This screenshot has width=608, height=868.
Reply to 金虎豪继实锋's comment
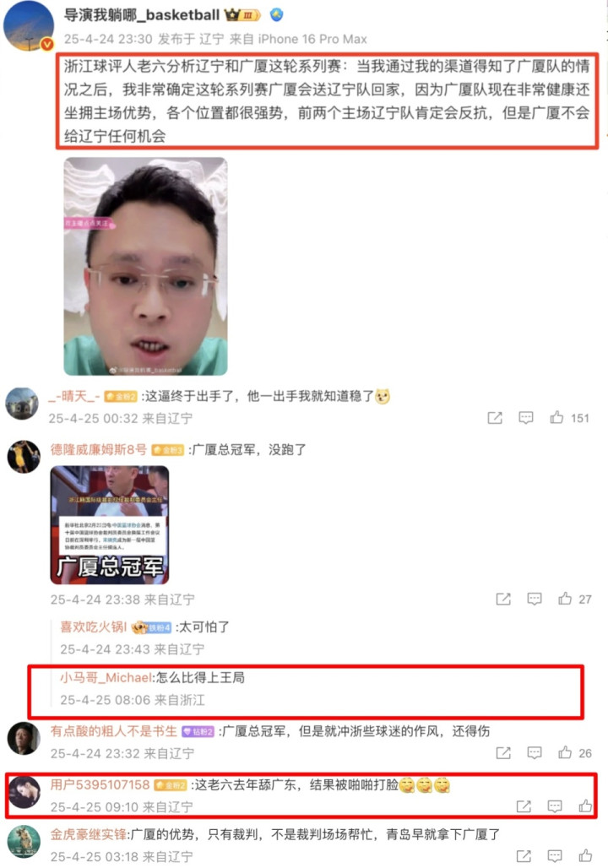coord(555,855)
